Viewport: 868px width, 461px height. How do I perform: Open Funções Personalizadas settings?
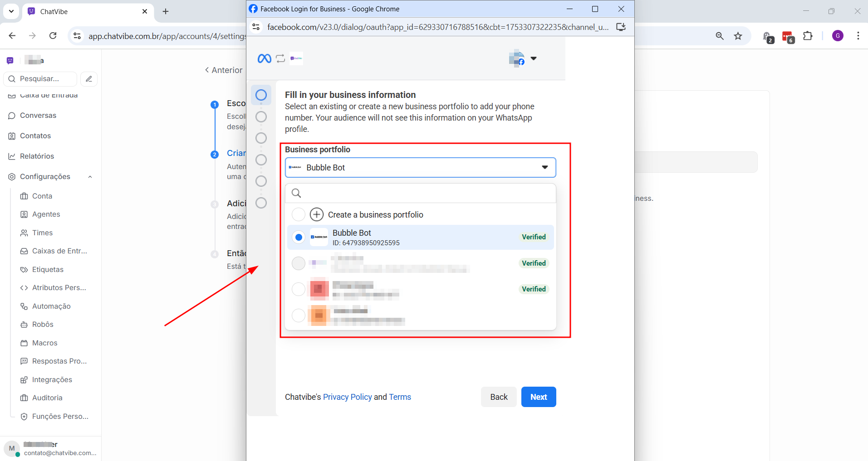(60, 417)
